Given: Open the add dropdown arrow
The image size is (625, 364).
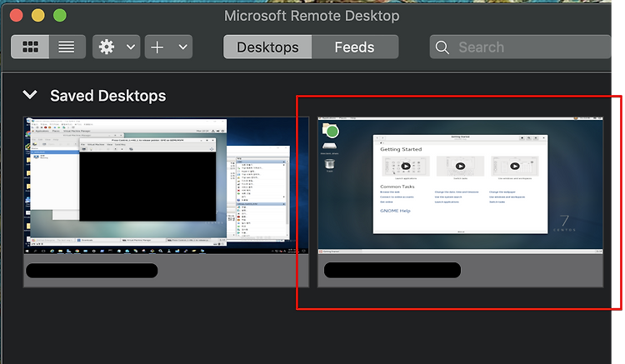Looking at the screenshot, I should (183, 47).
